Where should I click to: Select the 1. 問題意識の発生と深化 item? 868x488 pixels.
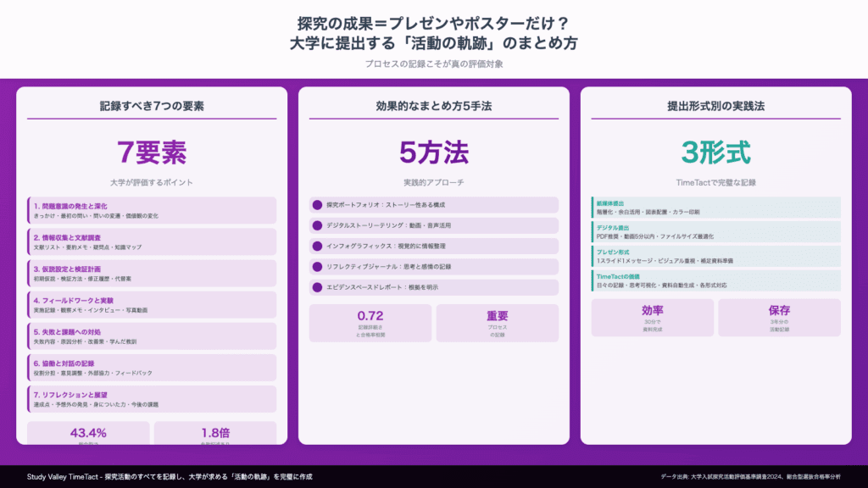pos(152,210)
